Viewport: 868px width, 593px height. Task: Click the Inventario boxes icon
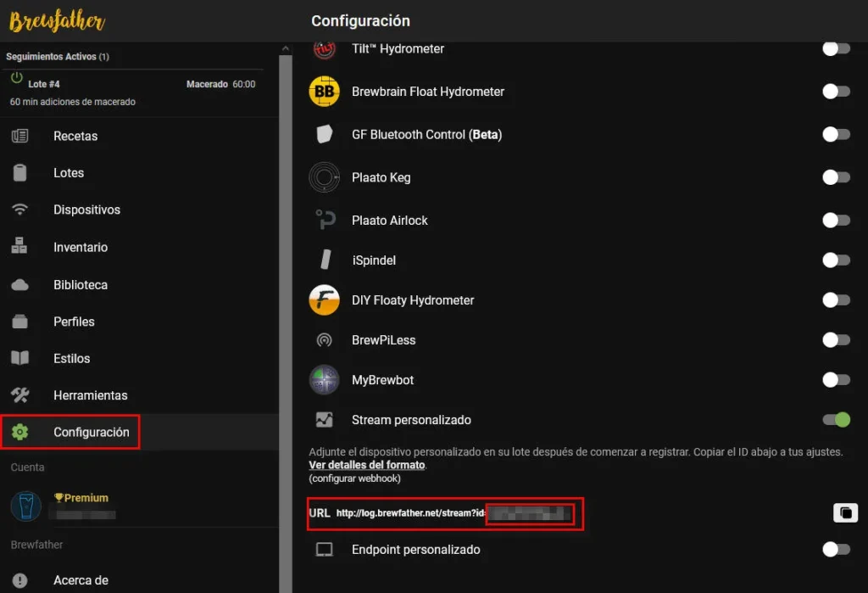(x=19, y=245)
